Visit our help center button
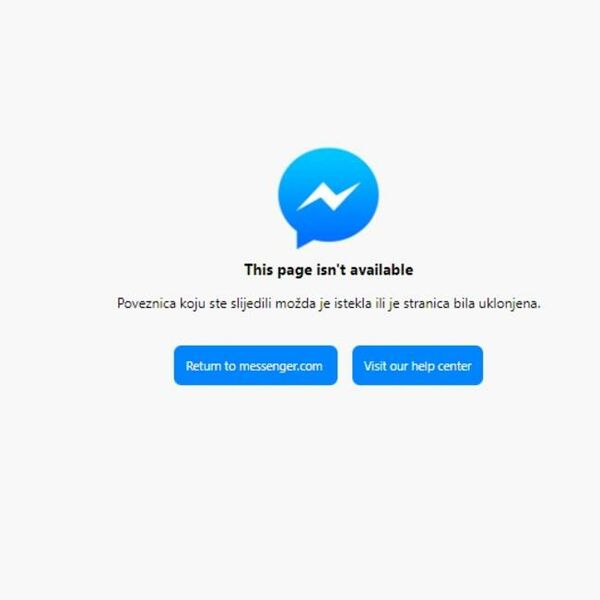Screen dimensions: 600x600 417,365
